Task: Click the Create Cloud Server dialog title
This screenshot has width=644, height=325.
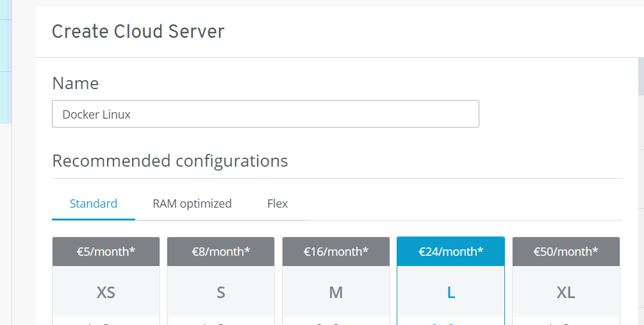Action: (x=138, y=31)
